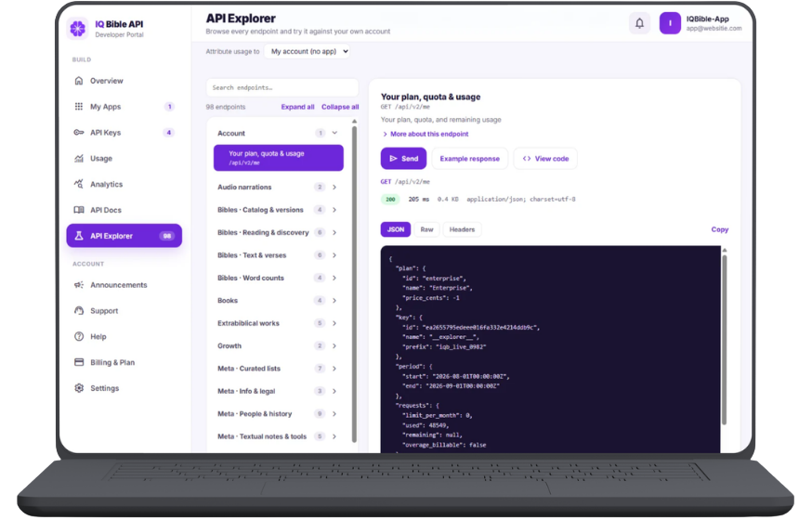Open Overview via its home icon
This screenshot has height=520, width=812.
click(x=79, y=81)
